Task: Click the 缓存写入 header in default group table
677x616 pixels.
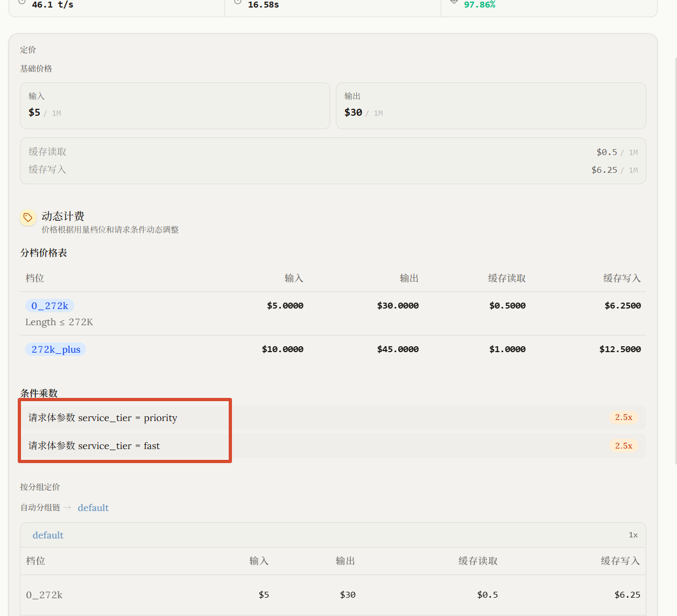Action: (620, 561)
